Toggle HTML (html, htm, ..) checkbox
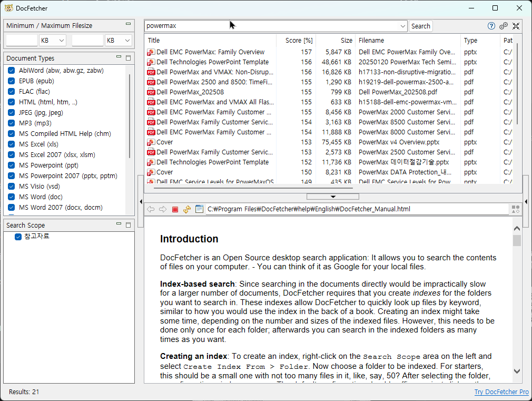This screenshot has height=401, width=532. tap(11, 102)
